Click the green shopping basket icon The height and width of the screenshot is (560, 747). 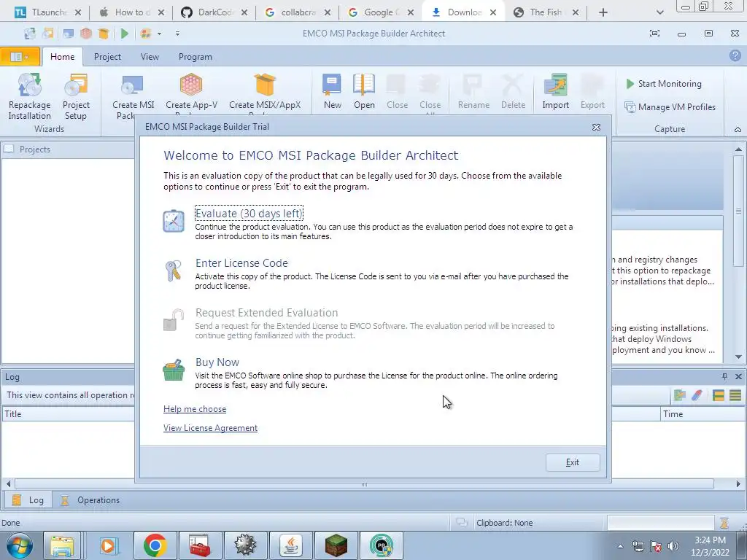click(x=174, y=370)
